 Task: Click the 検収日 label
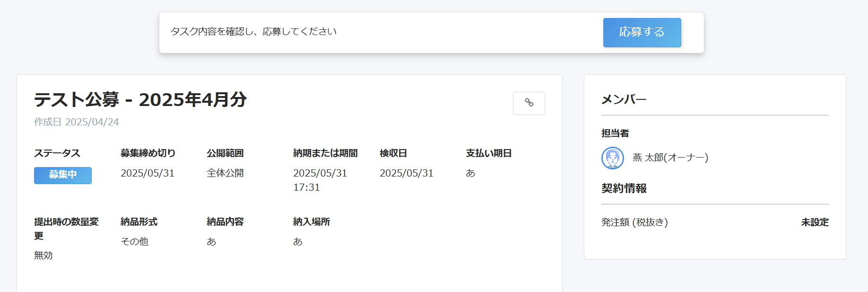click(393, 153)
